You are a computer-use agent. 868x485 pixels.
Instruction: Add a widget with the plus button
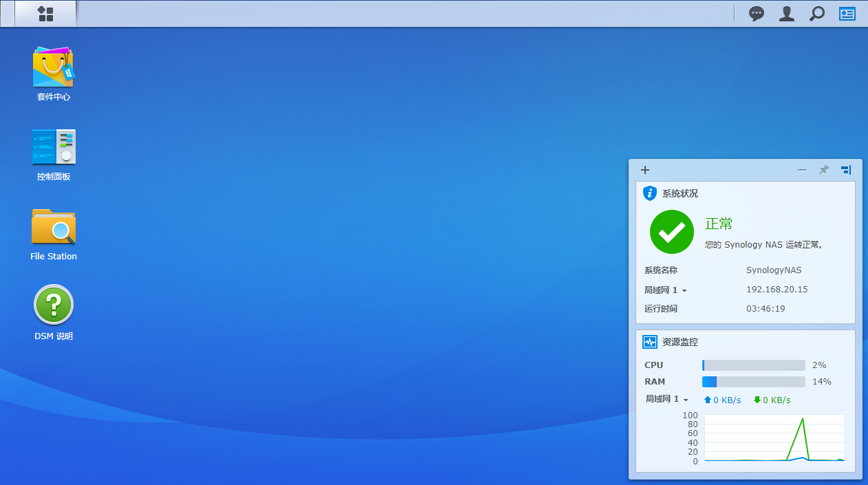click(x=644, y=170)
